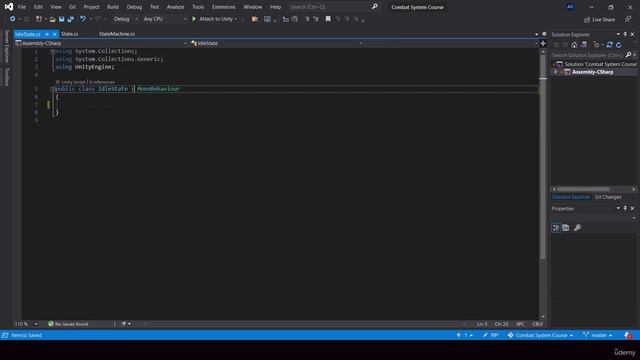
Task: Open the Server Explorer side tab
Action: tap(7, 46)
